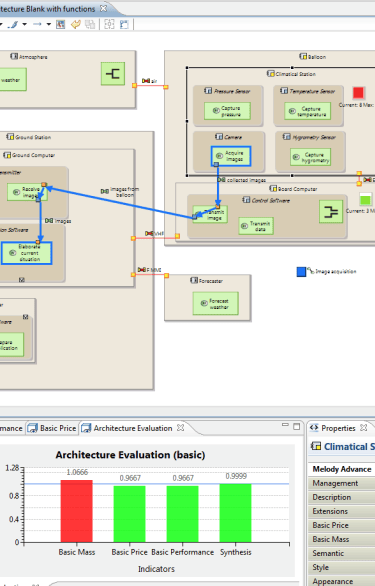Image resolution: width=375 pixels, height=586 pixels.
Task: Click the arrange layout toolbar icon
Action: [x=124, y=25]
